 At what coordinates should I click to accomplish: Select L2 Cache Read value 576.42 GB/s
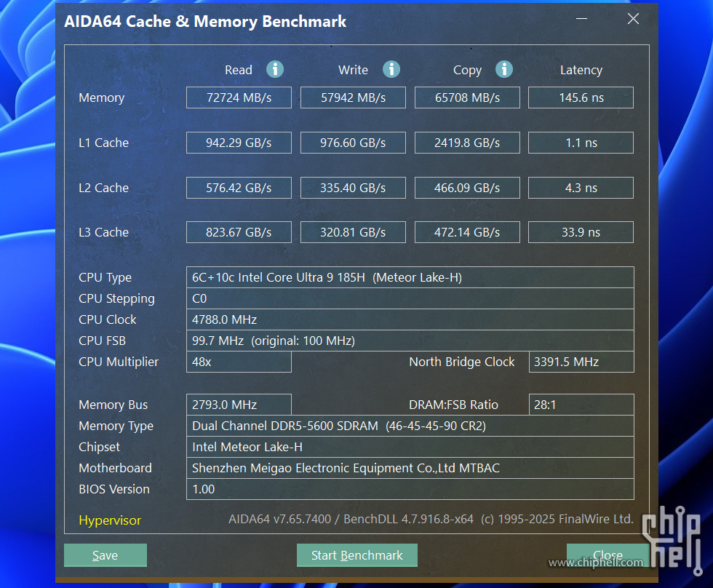tap(239, 188)
